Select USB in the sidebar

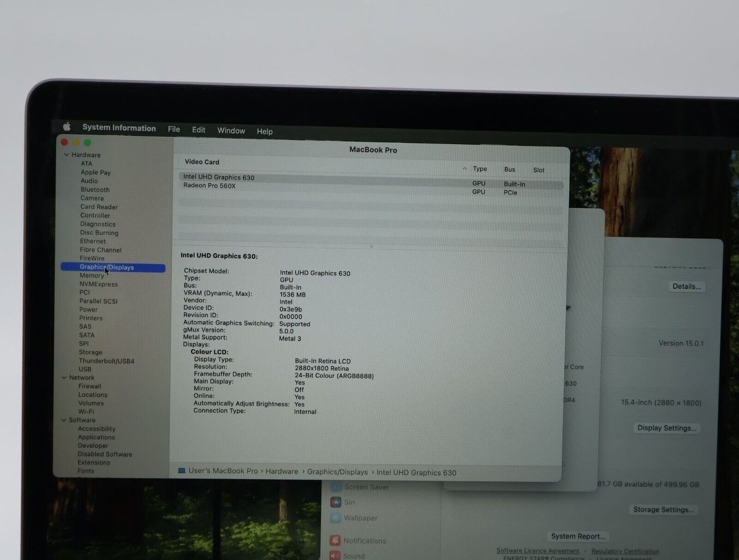click(85, 369)
